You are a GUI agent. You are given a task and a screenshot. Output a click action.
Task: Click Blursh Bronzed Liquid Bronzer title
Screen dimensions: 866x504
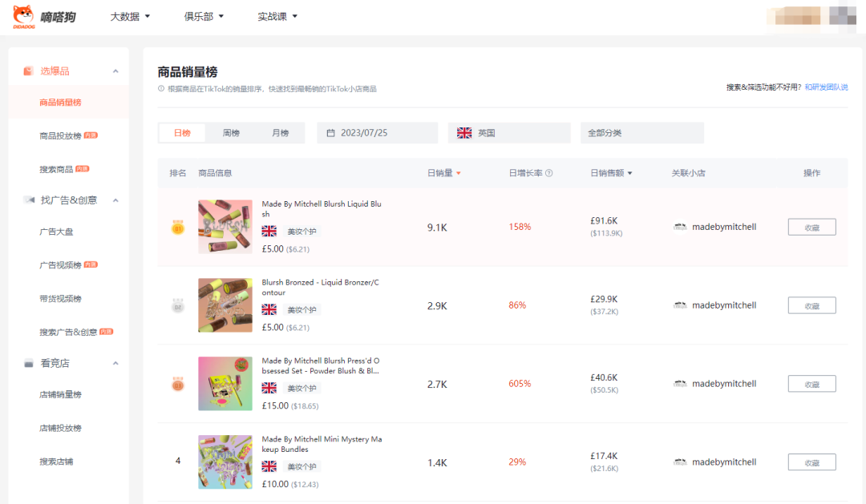(x=320, y=287)
